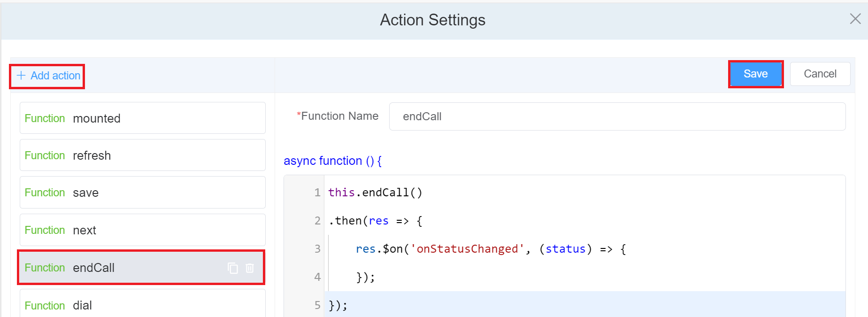868x317 pixels.
Task: Cancel the action changes
Action: point(820,74)
